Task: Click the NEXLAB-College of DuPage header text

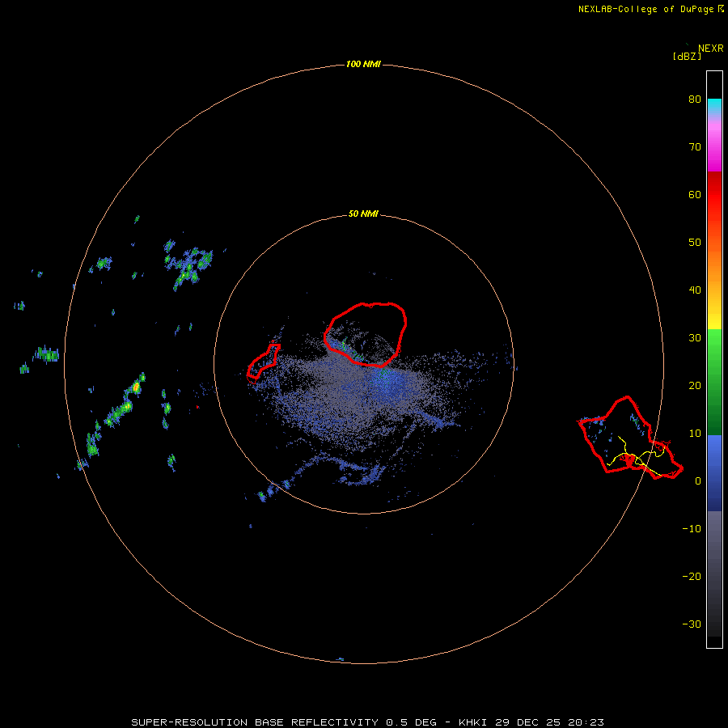Action: [650, 9]
